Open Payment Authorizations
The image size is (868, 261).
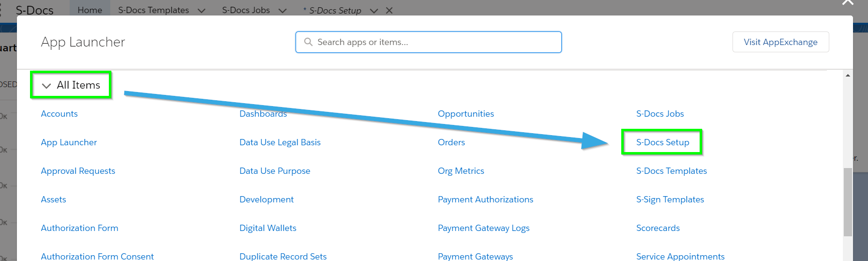coord(485,200)
